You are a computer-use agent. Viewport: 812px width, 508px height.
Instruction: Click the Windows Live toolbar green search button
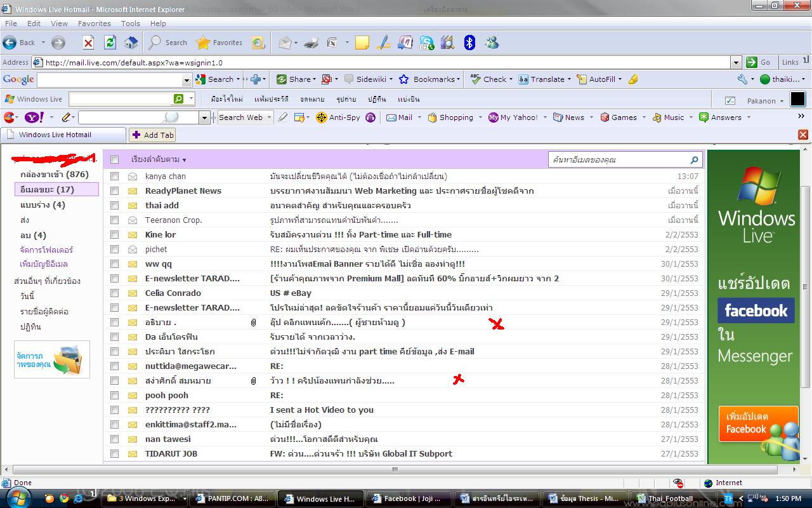pyautogui.click(x=179, y=99)
